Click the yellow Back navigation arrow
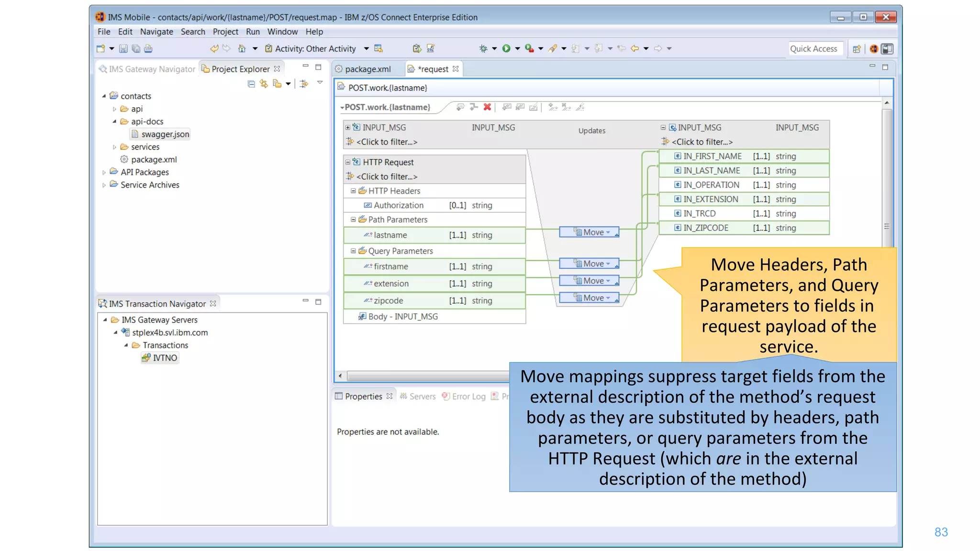The image size is (980, 551). 635,48
